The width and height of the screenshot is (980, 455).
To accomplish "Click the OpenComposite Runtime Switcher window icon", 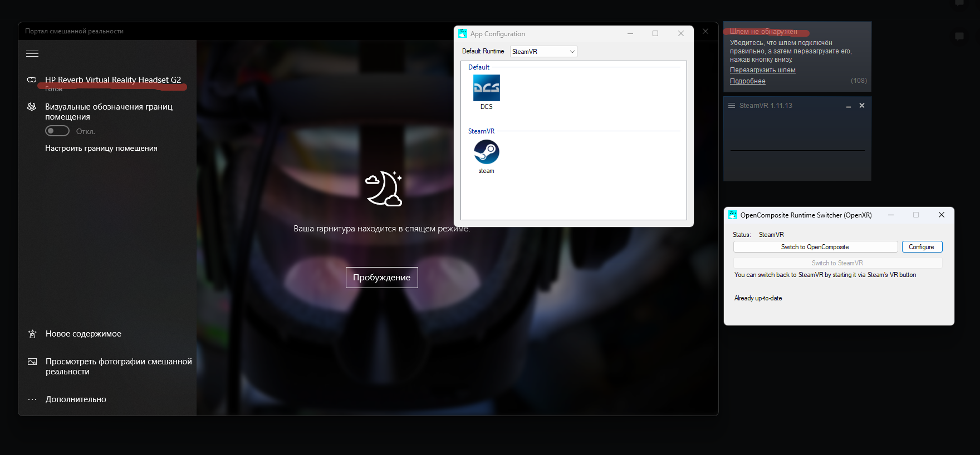I will (733, 215).
